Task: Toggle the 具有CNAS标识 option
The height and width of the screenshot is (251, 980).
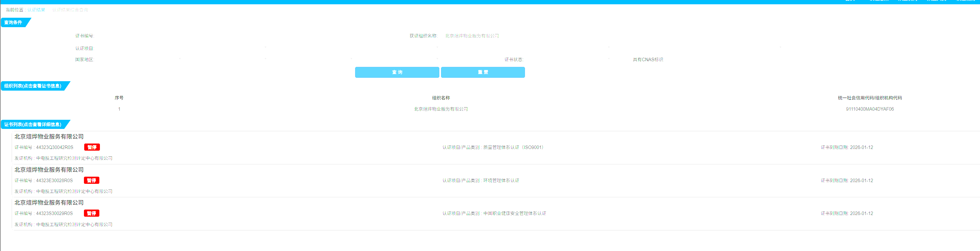Action: 647,59
